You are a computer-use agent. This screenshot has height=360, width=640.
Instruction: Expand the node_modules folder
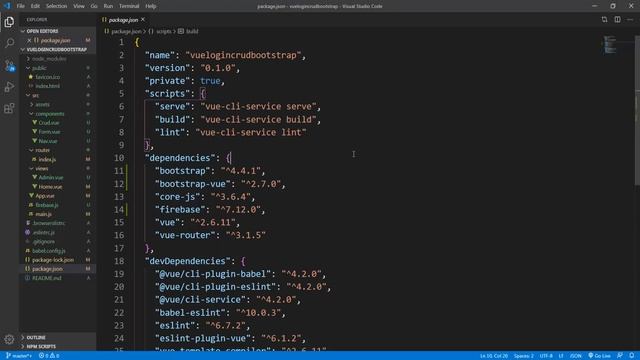click(57, 59)
